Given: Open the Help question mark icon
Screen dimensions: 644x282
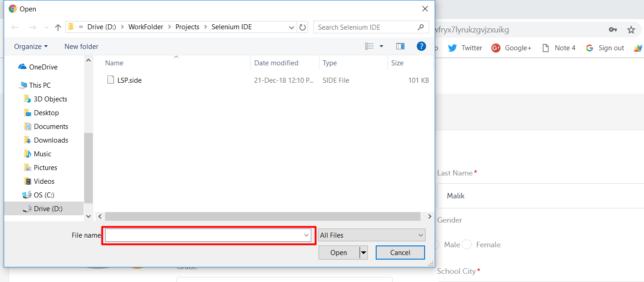Looking at the screenshot, I should pos(421,46).
